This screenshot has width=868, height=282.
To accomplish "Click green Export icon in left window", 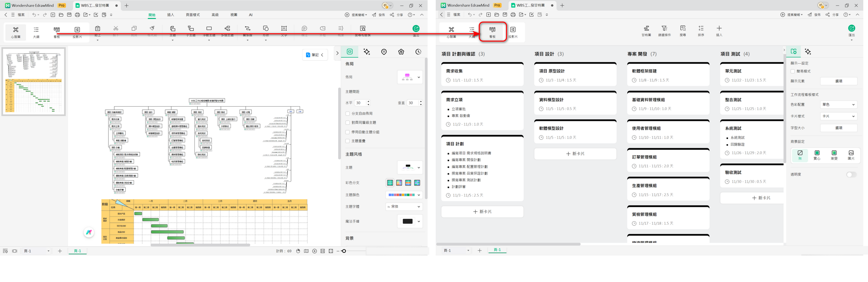I will coord(416,28).
